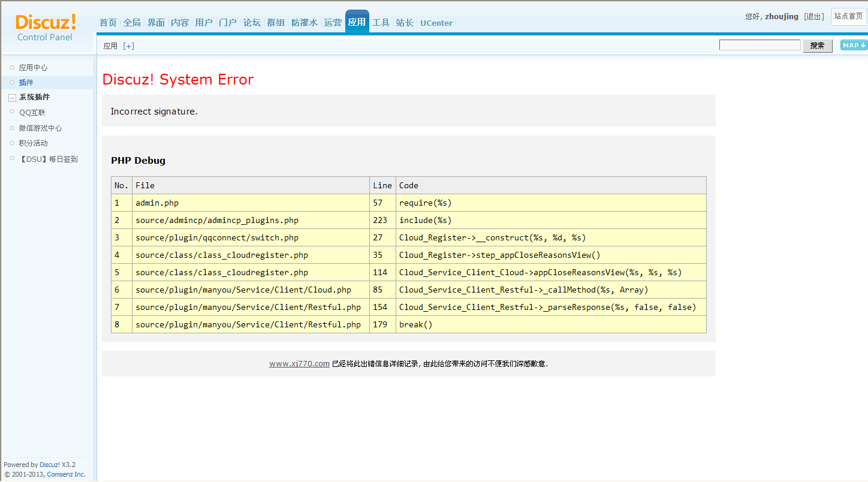868x482 pixels.
Task: Open the 应用中心 sidebar item
Action: tap(33, 68)
